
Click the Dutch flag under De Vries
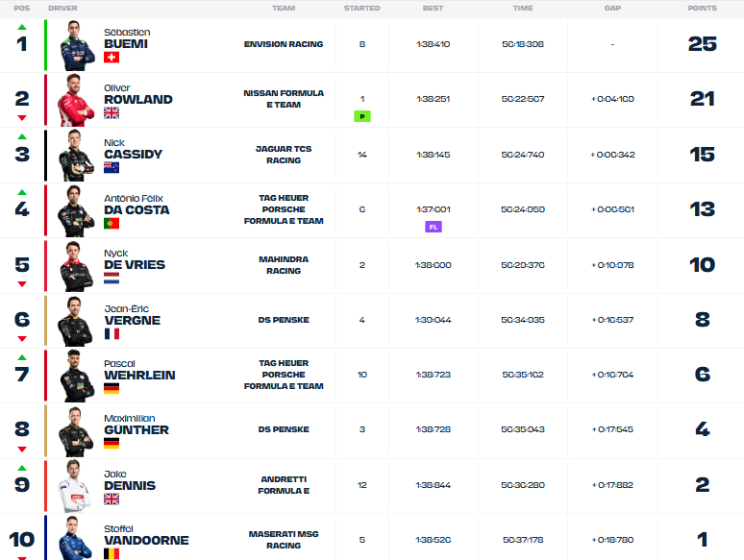coord(112,279)
